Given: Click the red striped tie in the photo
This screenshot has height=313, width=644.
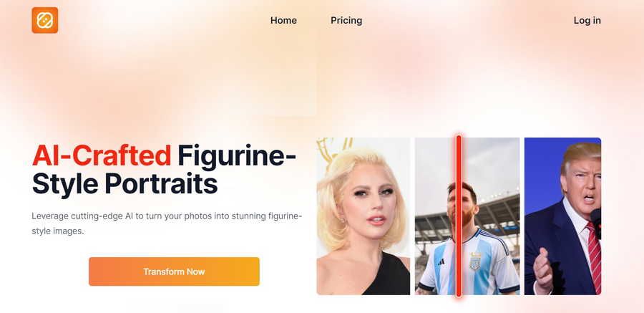Looking at the screenshot, I should (x=595, y=257).
